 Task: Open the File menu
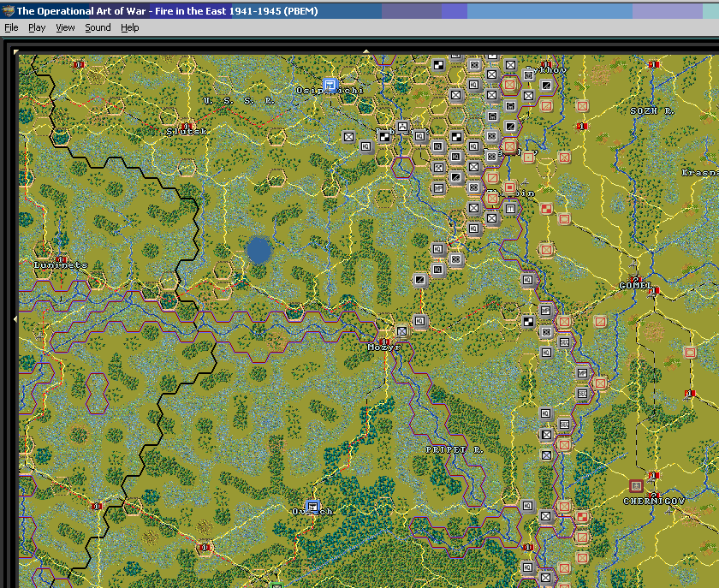pos(11,27)
